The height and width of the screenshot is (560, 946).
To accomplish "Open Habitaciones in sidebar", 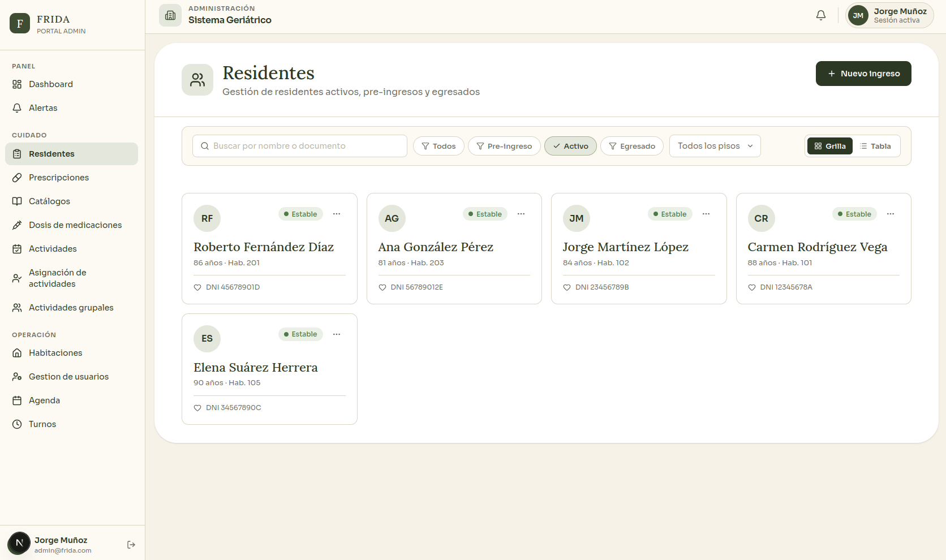I will 71,353.
